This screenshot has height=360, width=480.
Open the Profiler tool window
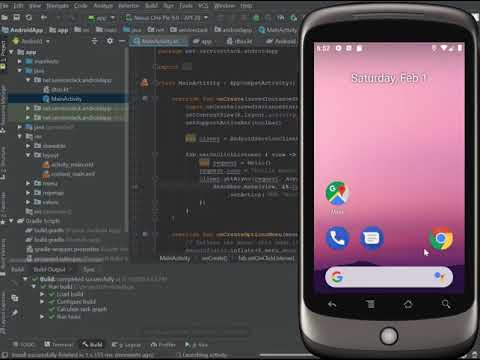163,345
